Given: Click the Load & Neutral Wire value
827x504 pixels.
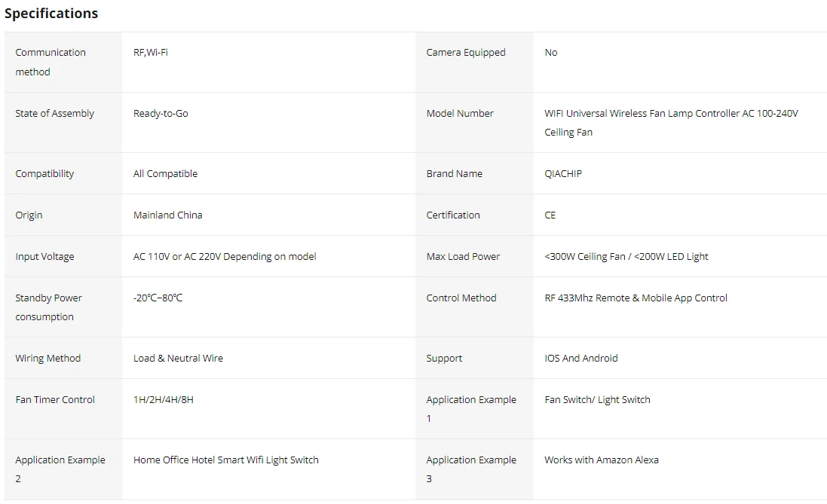Looking at the screenshot, I should point(178,359).
